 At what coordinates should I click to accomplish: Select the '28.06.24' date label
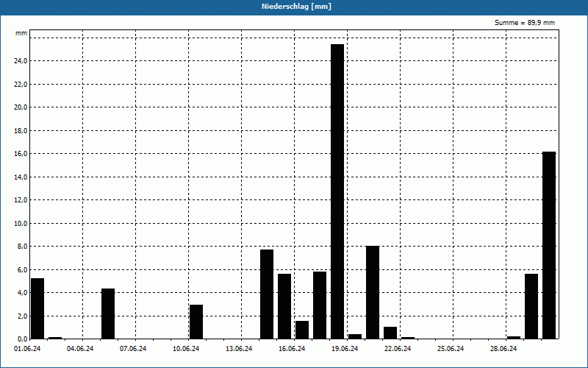tap(503, 349)
